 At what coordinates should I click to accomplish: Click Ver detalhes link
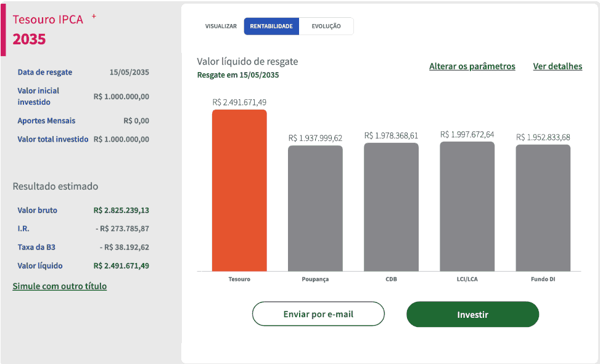557,67
